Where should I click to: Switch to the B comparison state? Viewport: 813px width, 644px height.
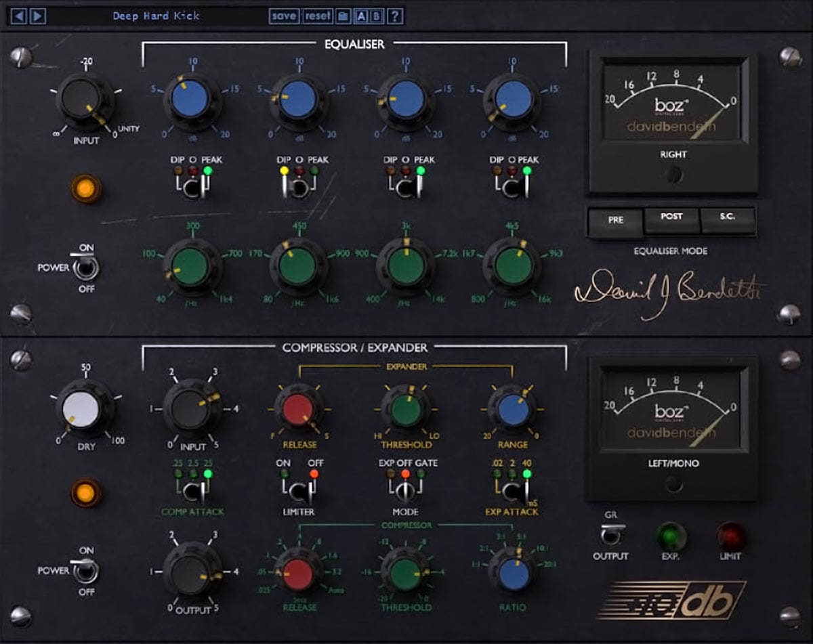[x=377, y=16]
